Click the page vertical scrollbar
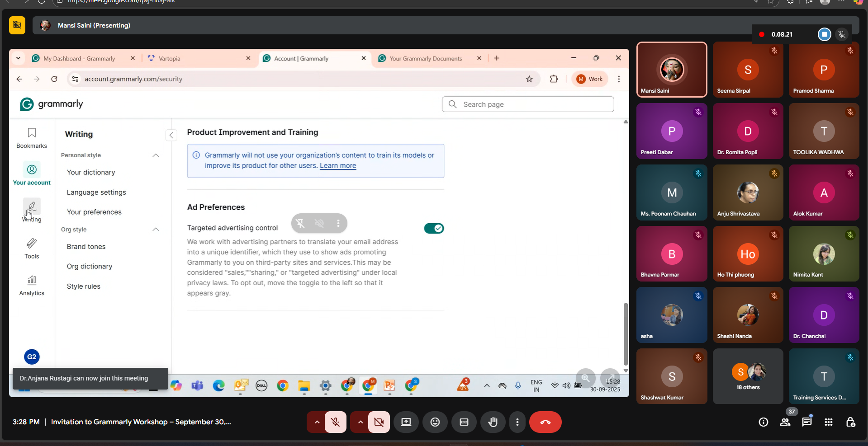 [626, 333]
